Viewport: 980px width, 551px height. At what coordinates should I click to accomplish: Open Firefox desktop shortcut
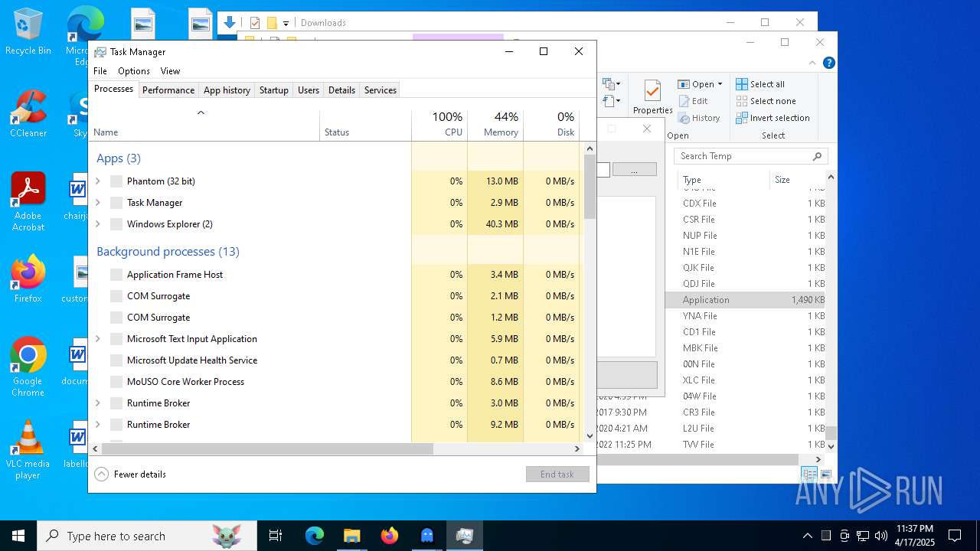point(28,280)
